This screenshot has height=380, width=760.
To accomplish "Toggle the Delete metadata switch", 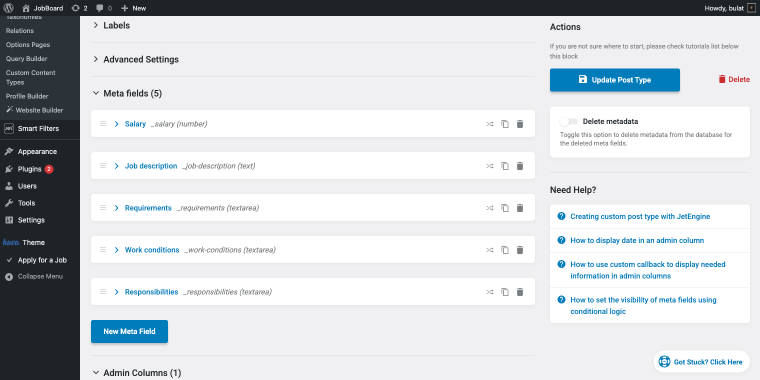I will tap(569, 122).
